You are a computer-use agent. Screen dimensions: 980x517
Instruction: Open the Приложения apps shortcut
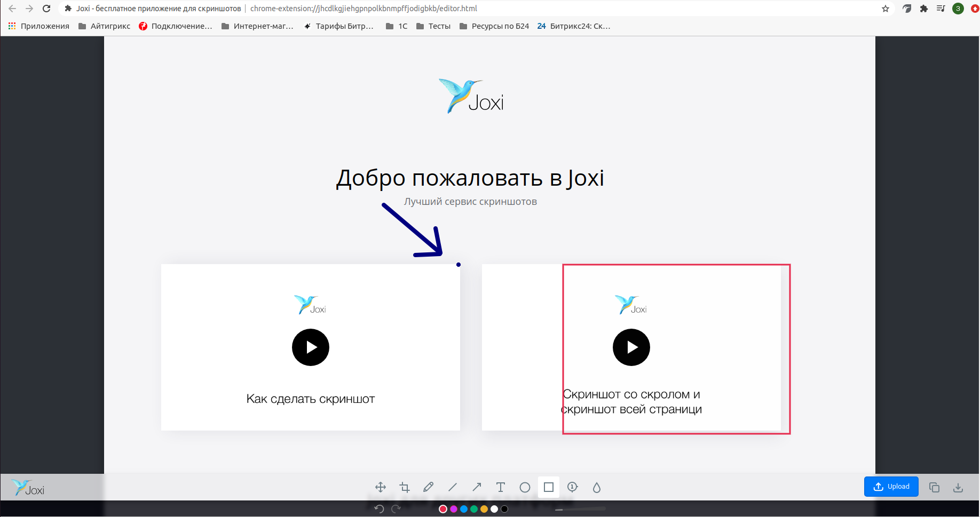tap(38, 26)
